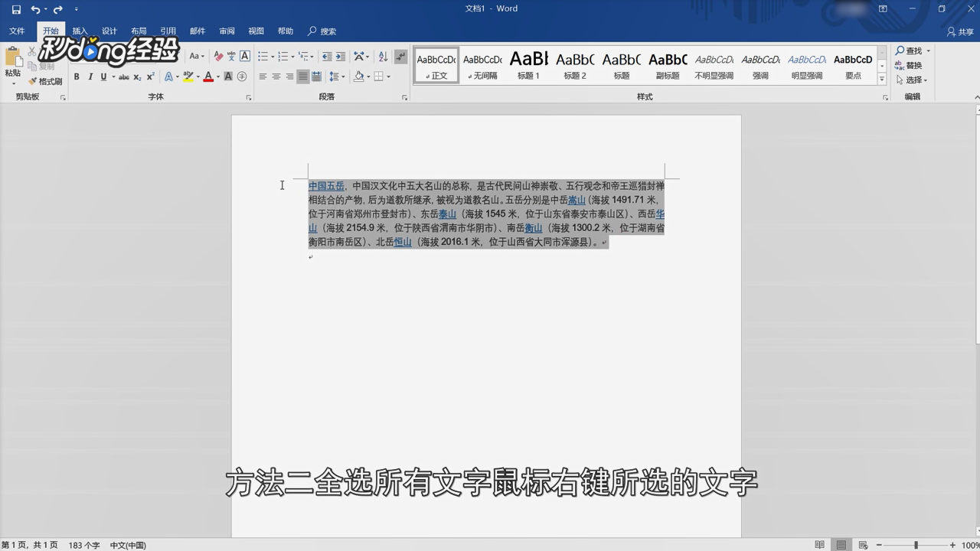Click the Paste clipboard icon
The image size is (980, 551).
(x=13, y=56)
